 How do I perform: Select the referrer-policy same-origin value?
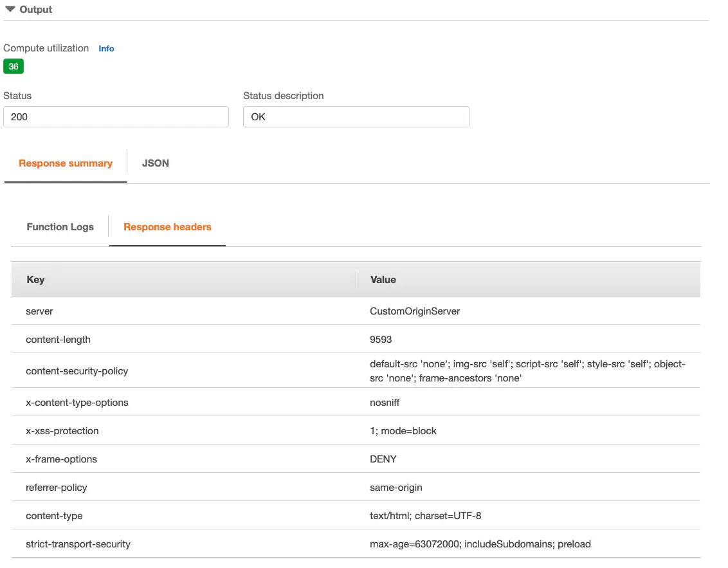(396, 488)
